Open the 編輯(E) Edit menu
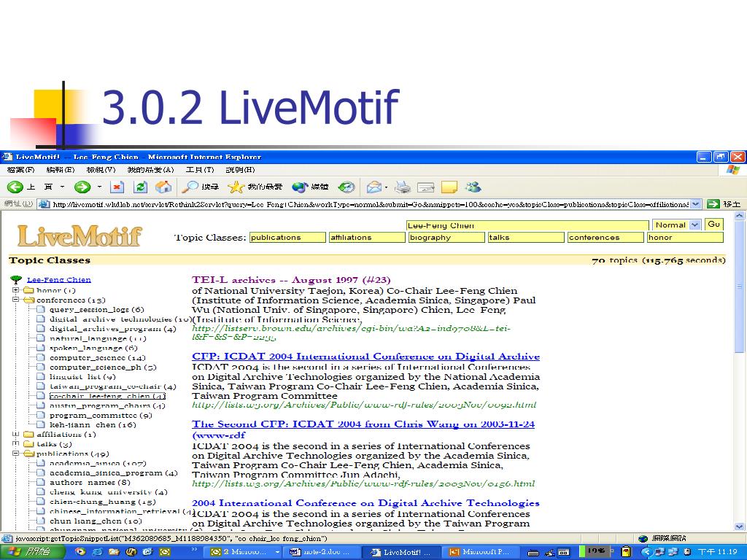This screenshot has width=747, height=560. (61, 169)
